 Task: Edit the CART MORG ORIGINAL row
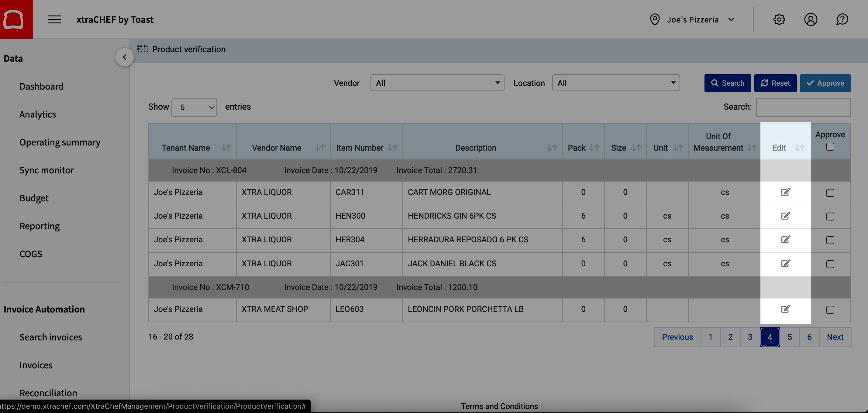click(785, 192)
